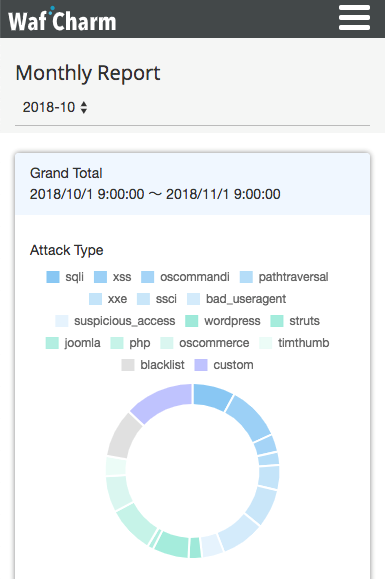Open the 2018-10 month selector
The height and width of the screenshot is (579, 385).
pyautogui.click(x=55, y=107)
